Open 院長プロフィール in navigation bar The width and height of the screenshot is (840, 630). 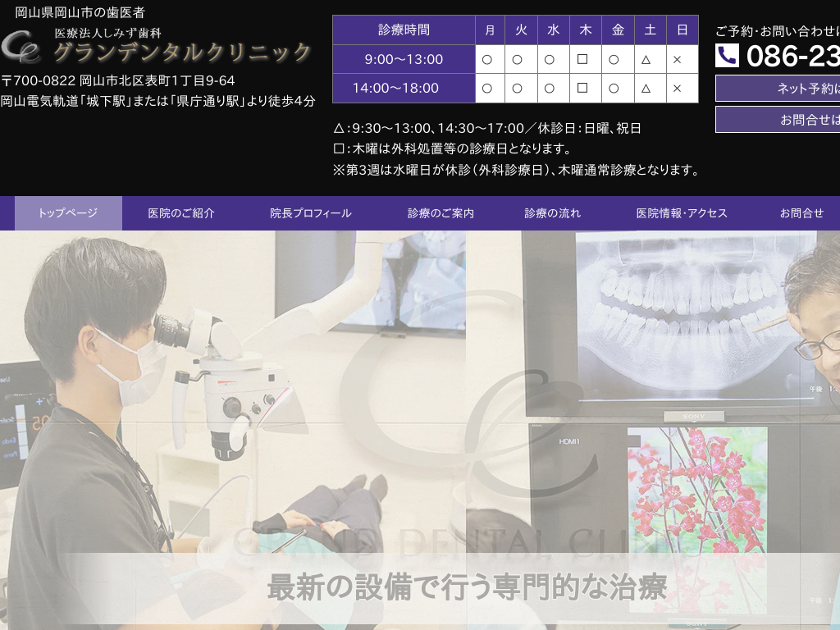click(311, 213)
